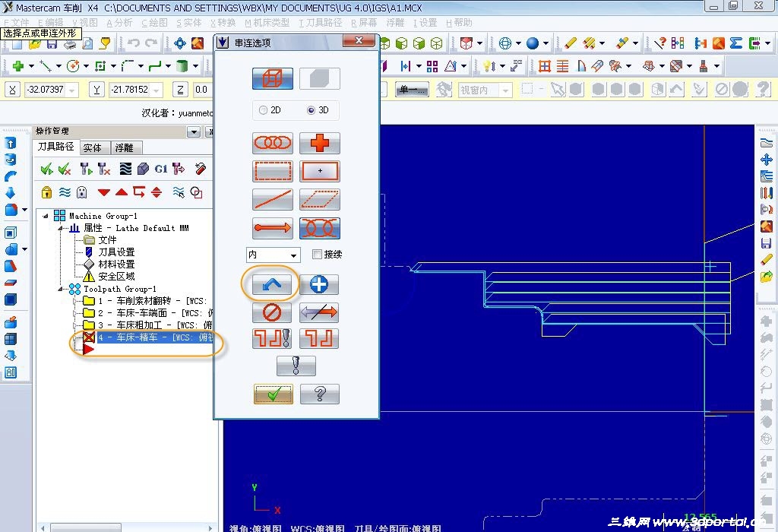Click the save (floppy disk) toolbar icon

(52, 43)
